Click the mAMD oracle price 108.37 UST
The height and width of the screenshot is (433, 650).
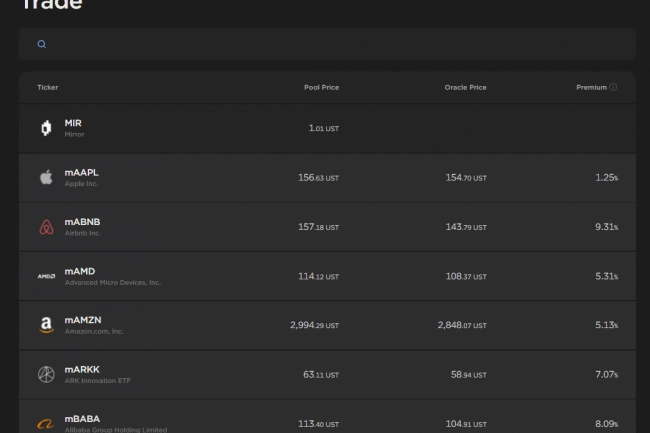(465, 276)
